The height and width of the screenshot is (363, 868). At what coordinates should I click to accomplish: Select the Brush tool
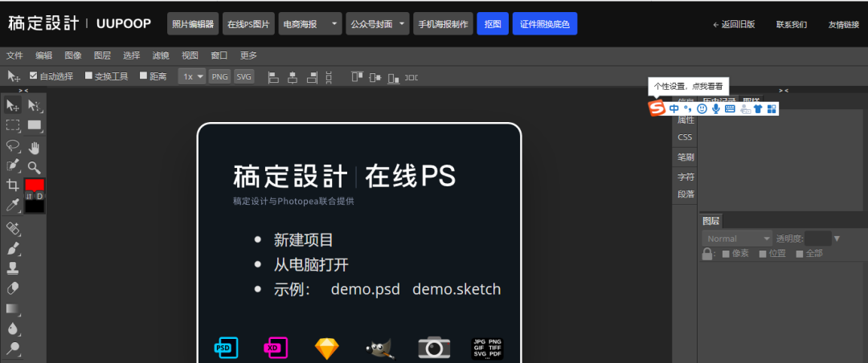(x=13, y=248)
